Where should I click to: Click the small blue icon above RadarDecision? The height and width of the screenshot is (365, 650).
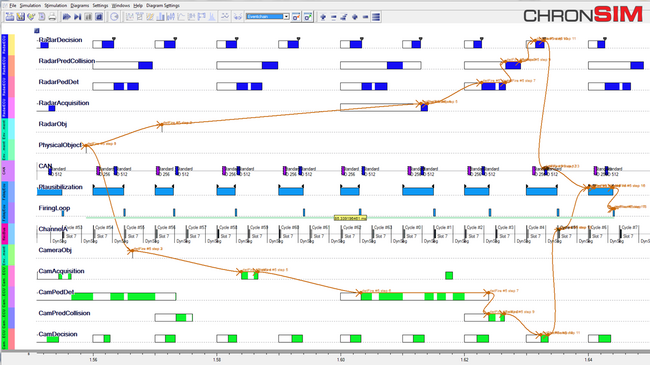(36, 31)
